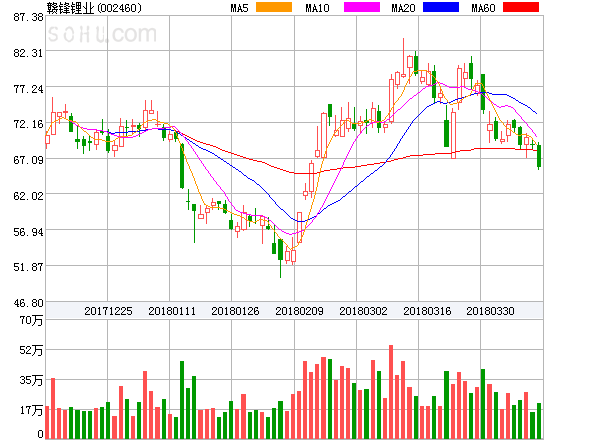The width and height of the screenshot is (600, 440).
Task: Click the MA5 legend label
Action: point(240,8)
